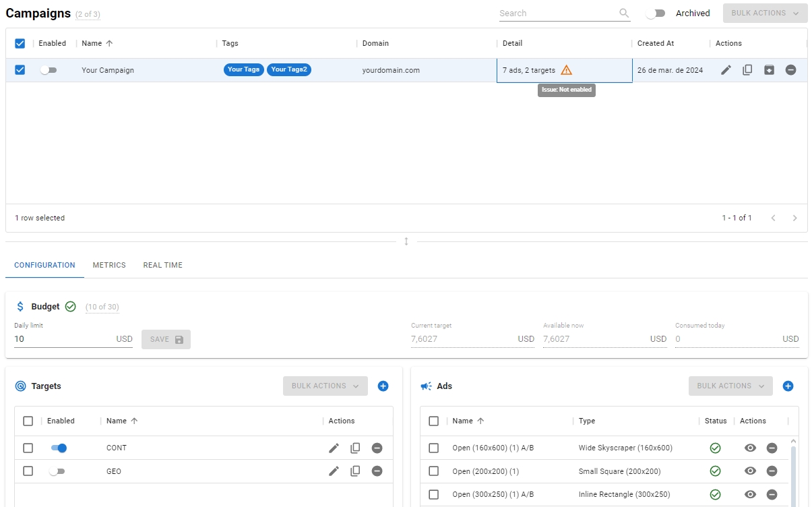Check the Open (200x200) ad checkbox
Viewport: 812px width, 507px height.
pyautogui.click(x=433, y=471)
